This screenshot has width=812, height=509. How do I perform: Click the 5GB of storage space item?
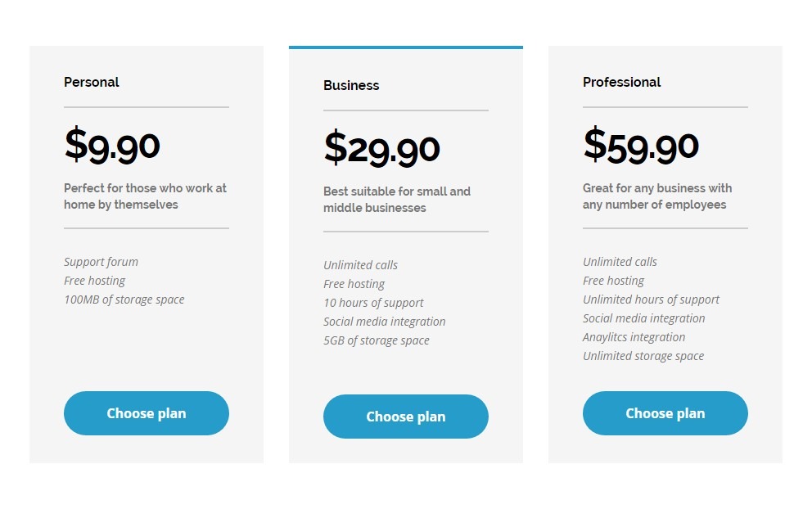377,340
